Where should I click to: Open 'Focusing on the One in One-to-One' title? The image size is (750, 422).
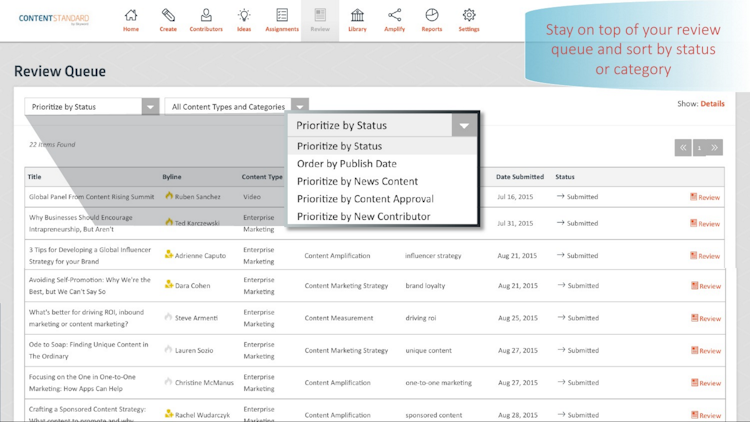pos(82,382)
